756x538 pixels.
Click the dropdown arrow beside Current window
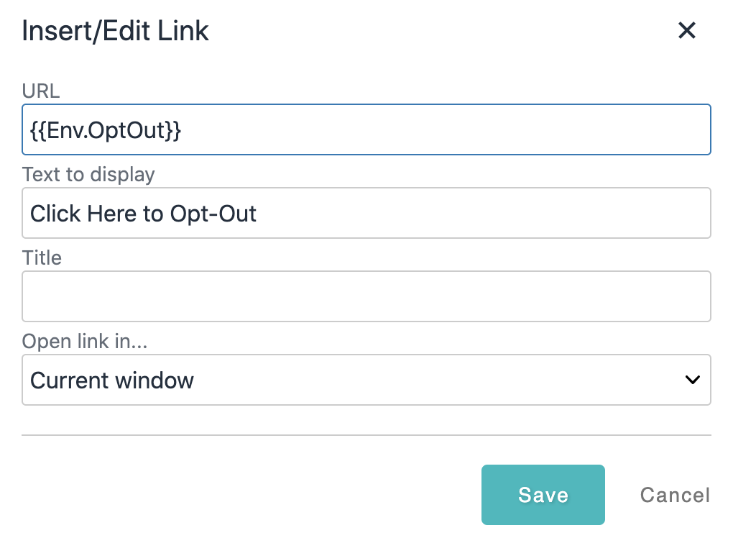(692, 380)
